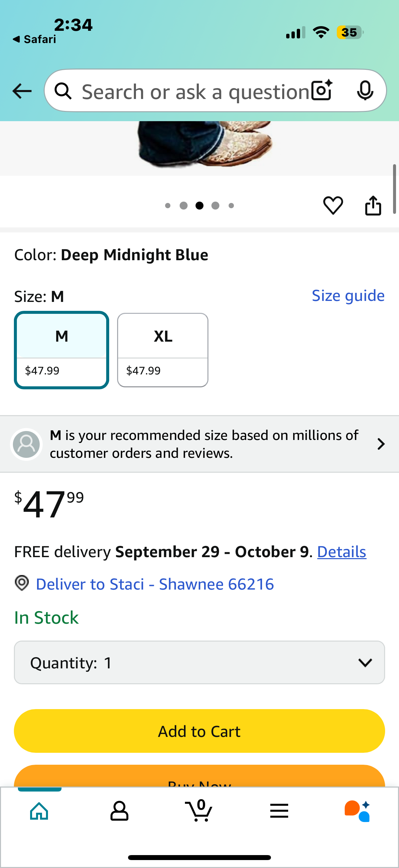Tap delivery location pin icon

(x=22, y=583)
